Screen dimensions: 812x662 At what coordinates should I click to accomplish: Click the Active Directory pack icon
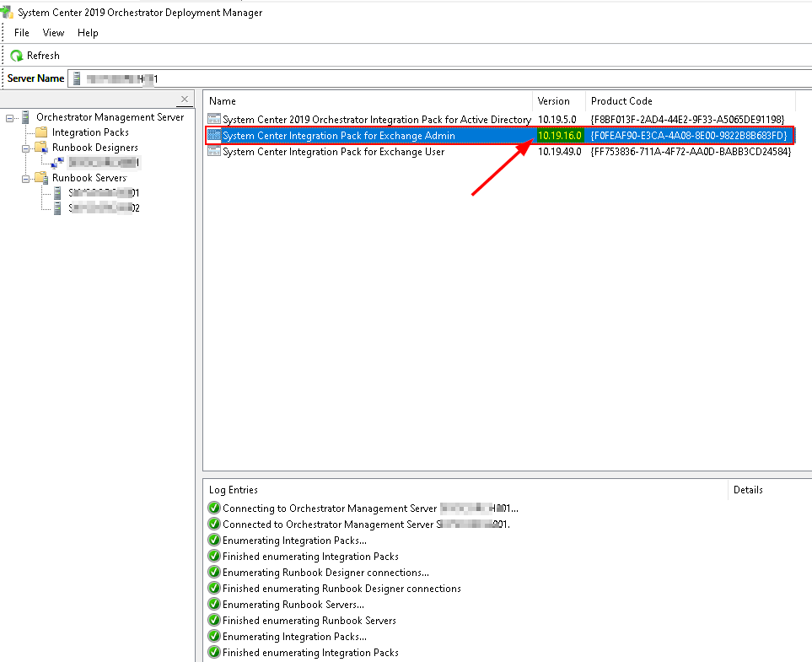pos(214,119)
